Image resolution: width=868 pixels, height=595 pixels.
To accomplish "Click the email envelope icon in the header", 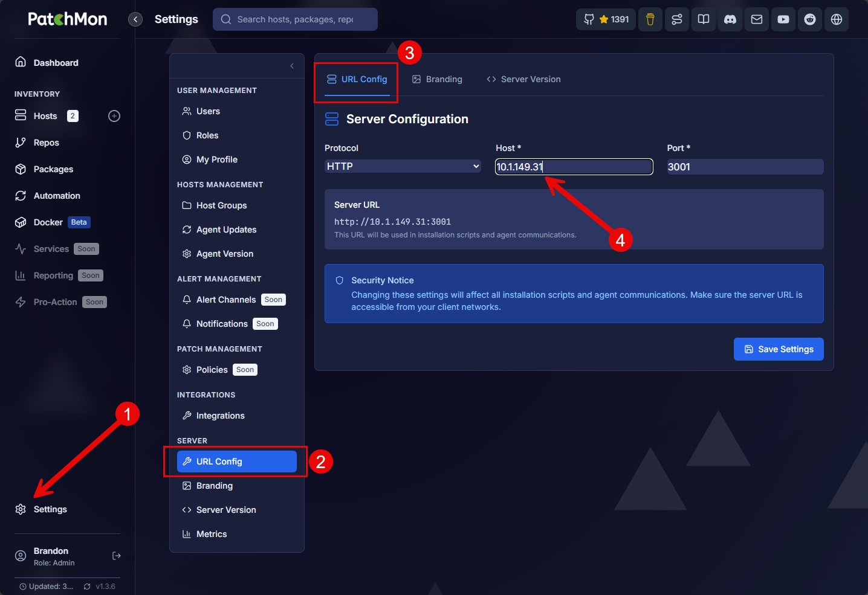I will 757,19.
